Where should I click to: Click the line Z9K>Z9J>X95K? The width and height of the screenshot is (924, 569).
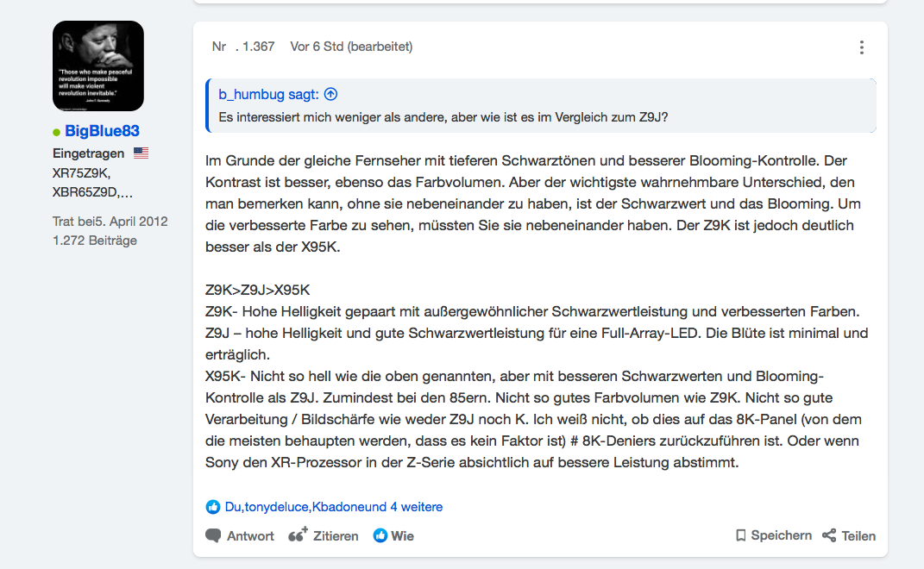click(x=257, y=290)
